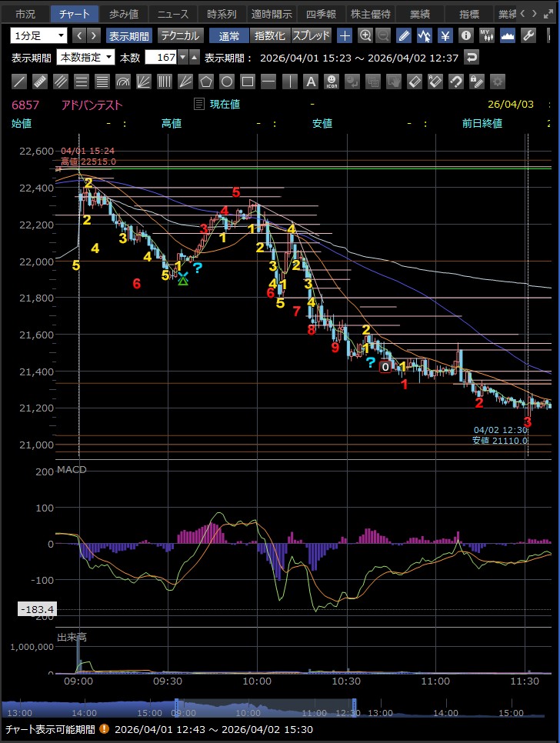
Task: Click the テクニカル button
Action: coord(181,35)
